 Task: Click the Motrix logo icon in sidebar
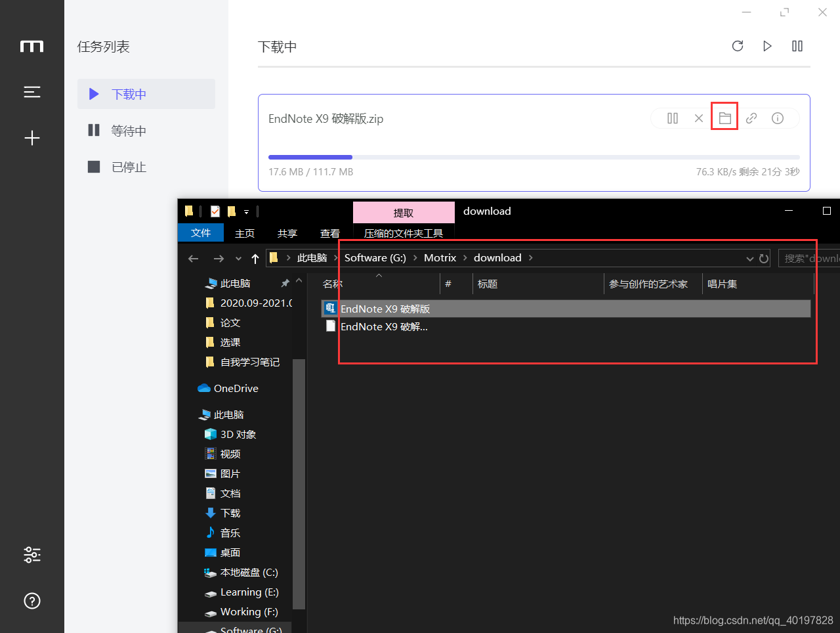(x=31, y=46)
